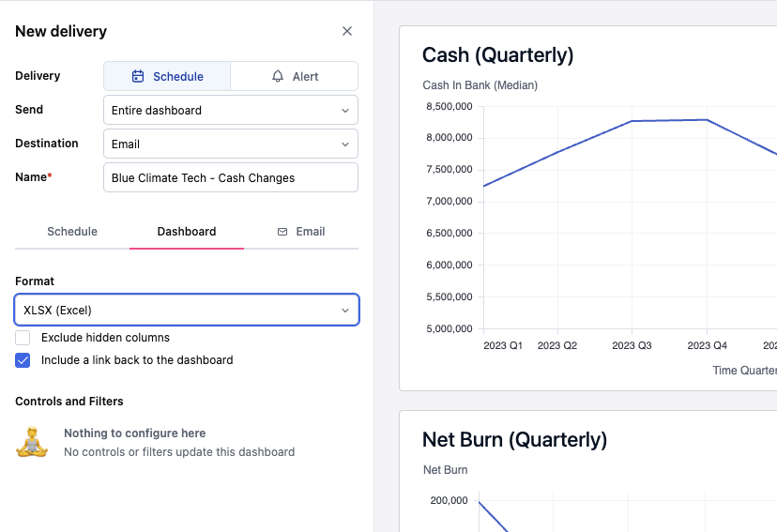Click the envelope icon on Email tab
777x532 pixels.
[282, 232]
